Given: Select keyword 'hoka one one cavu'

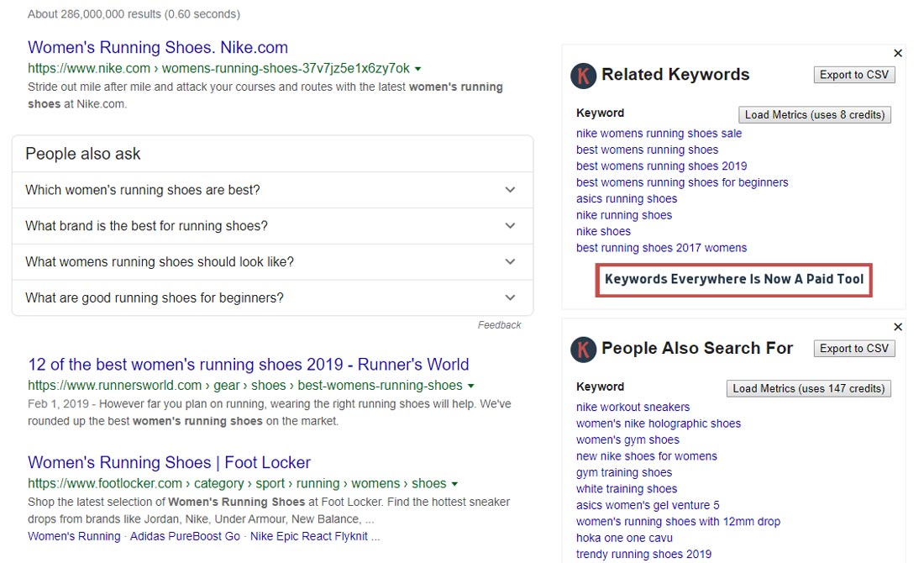Looking at the screenshot, I should click(624, 538).
